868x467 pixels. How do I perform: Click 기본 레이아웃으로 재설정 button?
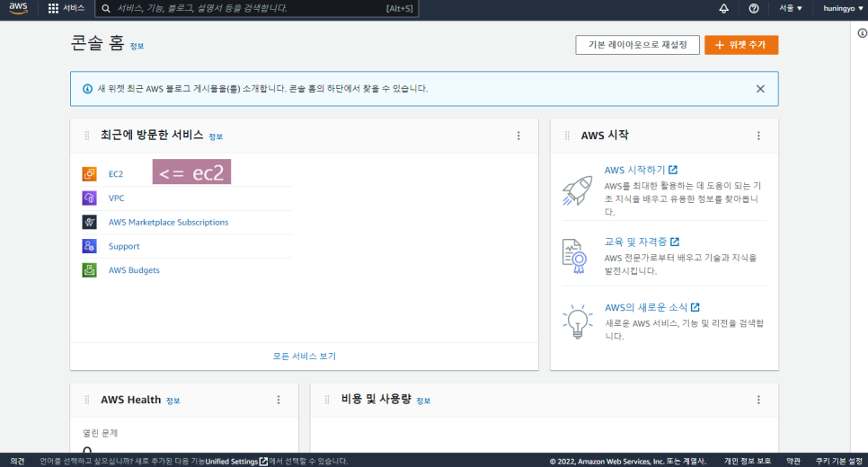click(x=637, y=45)
